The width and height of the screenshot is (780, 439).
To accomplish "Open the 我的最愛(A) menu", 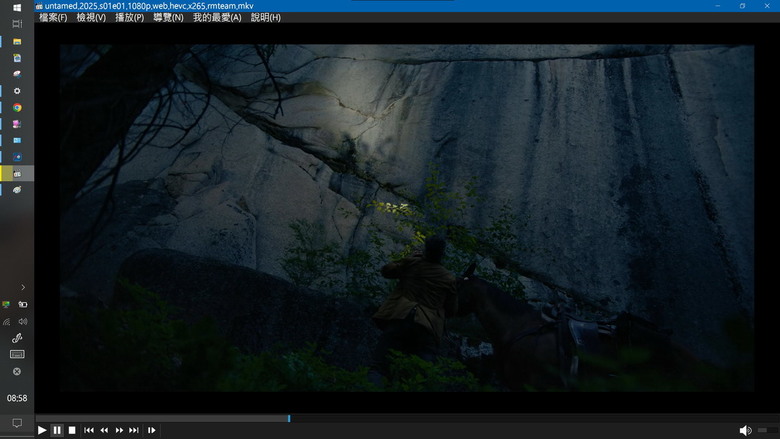I will 217,17.
